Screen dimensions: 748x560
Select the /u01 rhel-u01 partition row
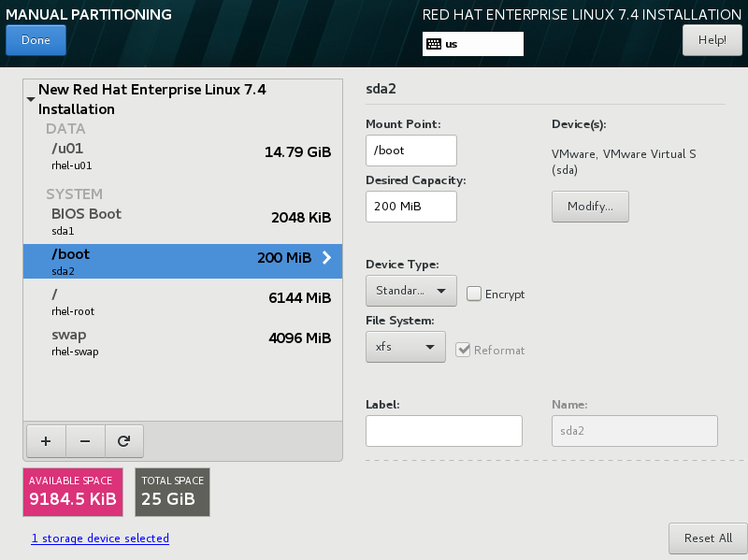(x=182, y=157)
